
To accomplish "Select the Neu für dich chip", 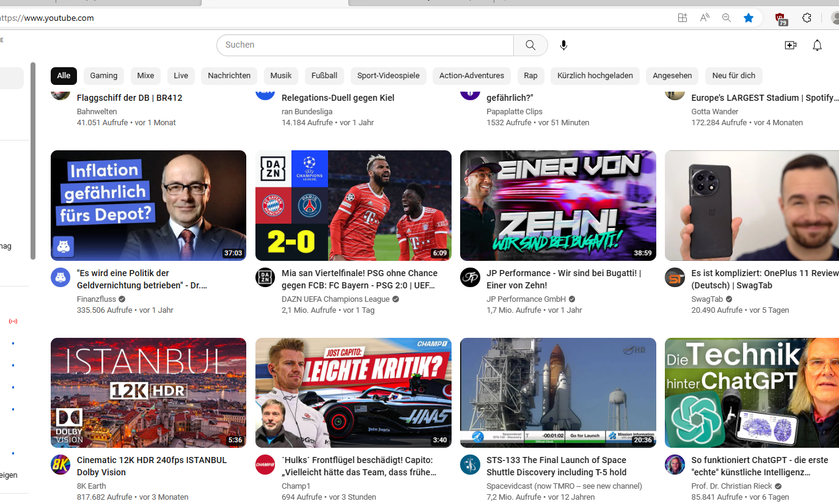I will (x=734, y=76).
